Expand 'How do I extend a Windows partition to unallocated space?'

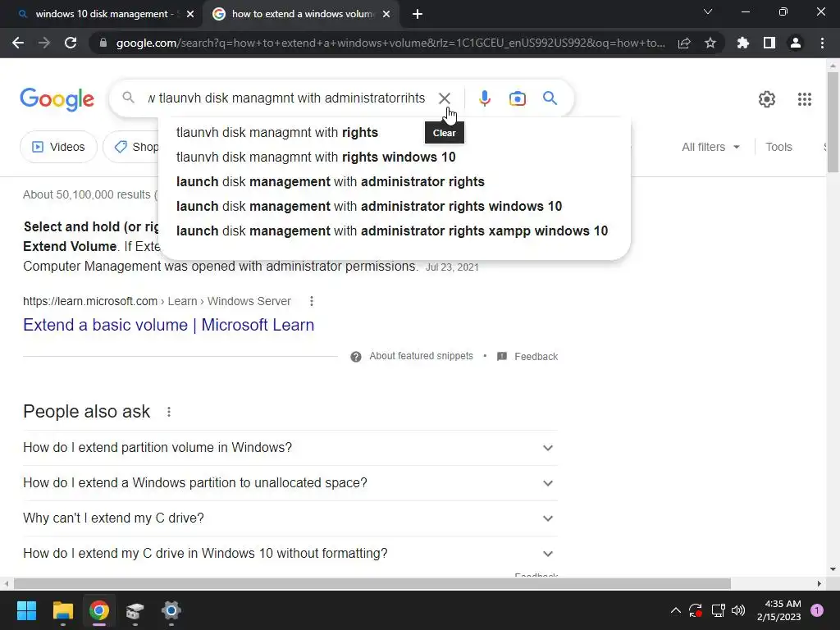point(290,482)
